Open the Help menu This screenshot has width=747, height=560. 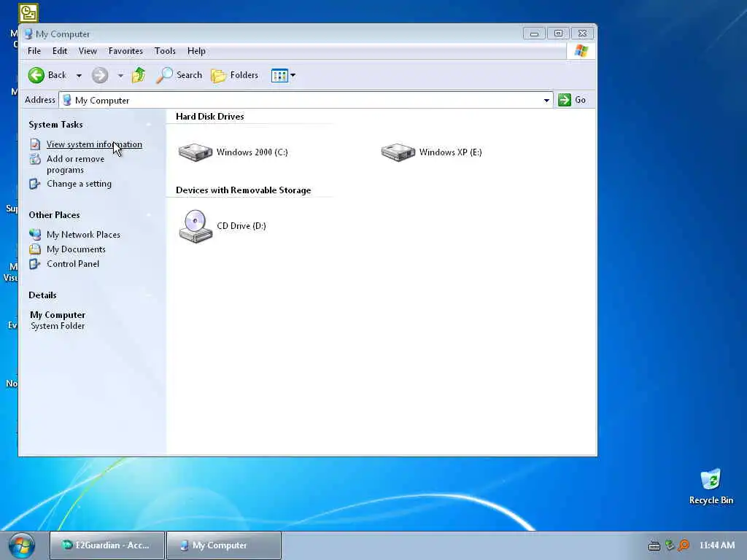point(196,51)
